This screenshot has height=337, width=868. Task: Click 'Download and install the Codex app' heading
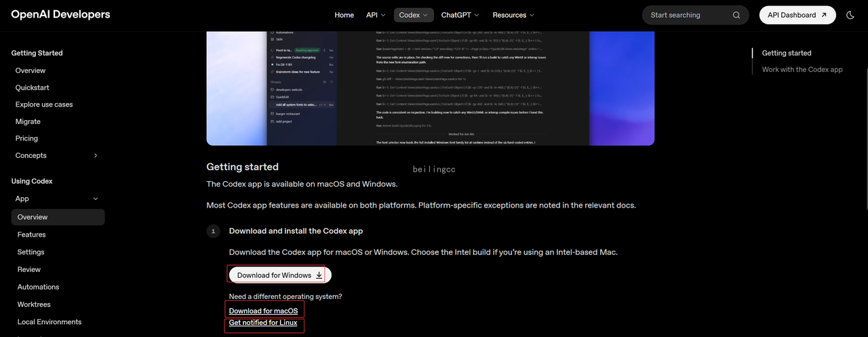coord(296,231)
